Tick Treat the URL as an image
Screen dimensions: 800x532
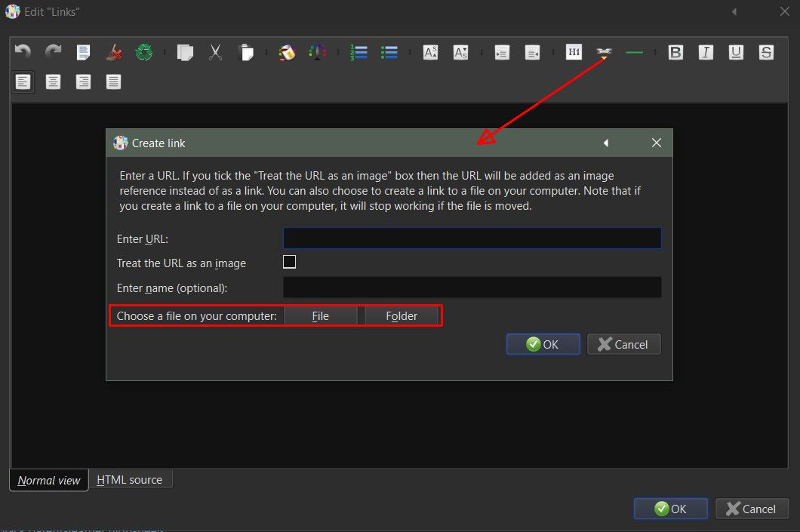(x=289, y=262)
